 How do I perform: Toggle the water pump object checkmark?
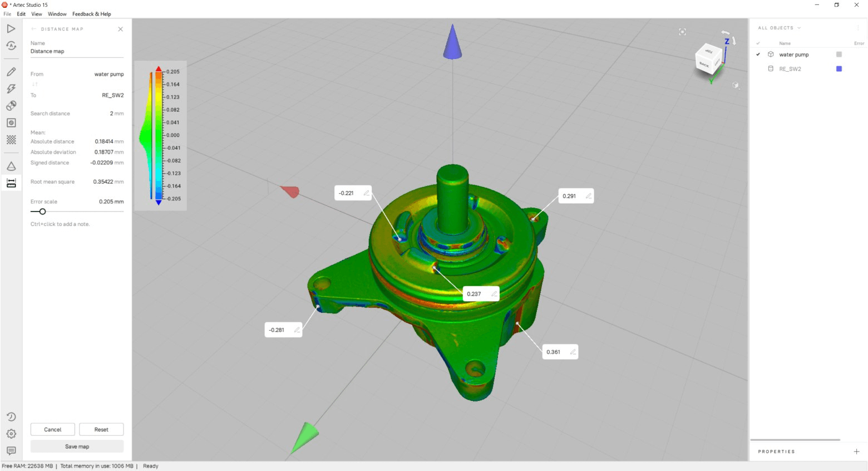(758, 54)
